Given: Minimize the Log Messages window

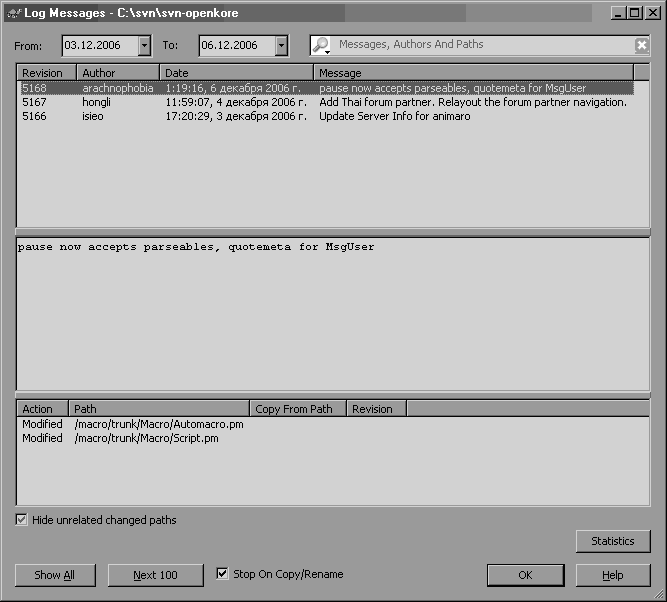Looking at the screenshot, I should [619, 13].
